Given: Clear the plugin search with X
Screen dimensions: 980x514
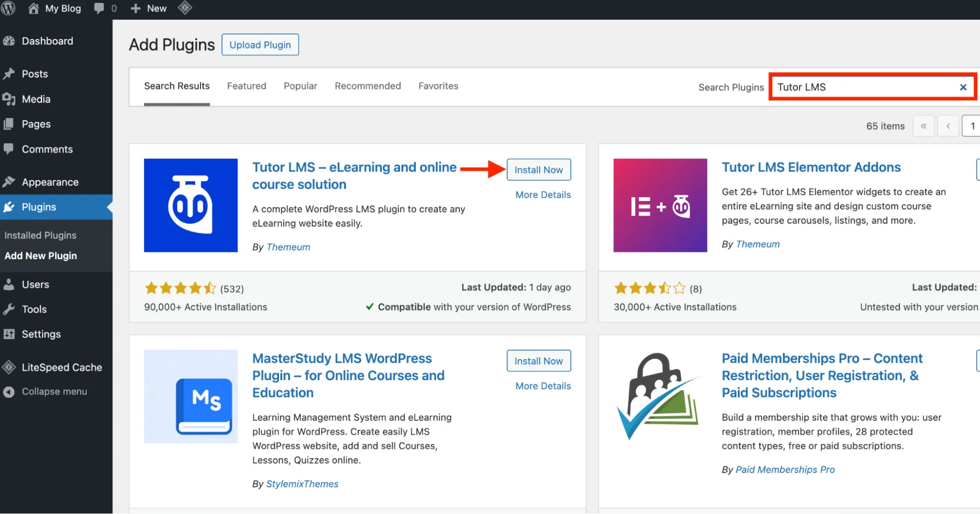Looking at the screenshot, I should click(x=963, y=87).
